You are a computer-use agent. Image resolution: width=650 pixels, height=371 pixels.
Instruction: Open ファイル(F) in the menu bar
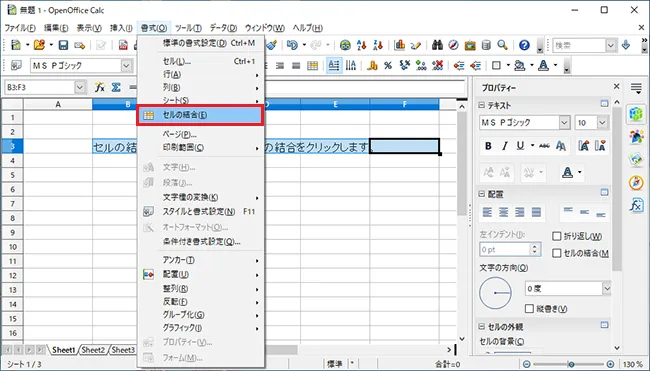tap(20, 28)
